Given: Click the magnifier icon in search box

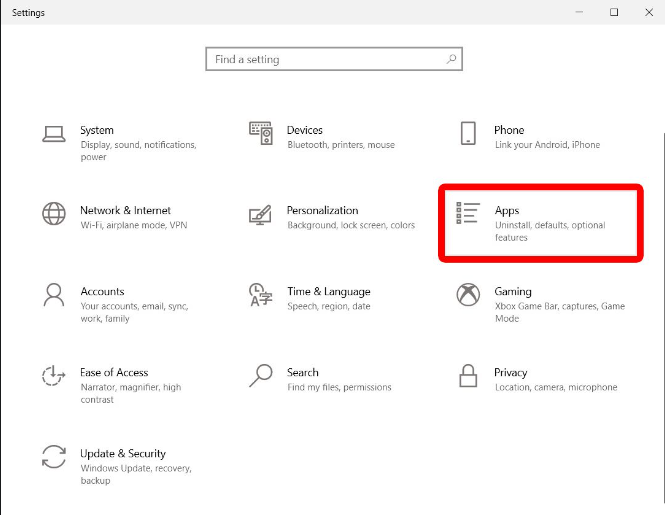Looking at the screenshot, I should [451, 59].
